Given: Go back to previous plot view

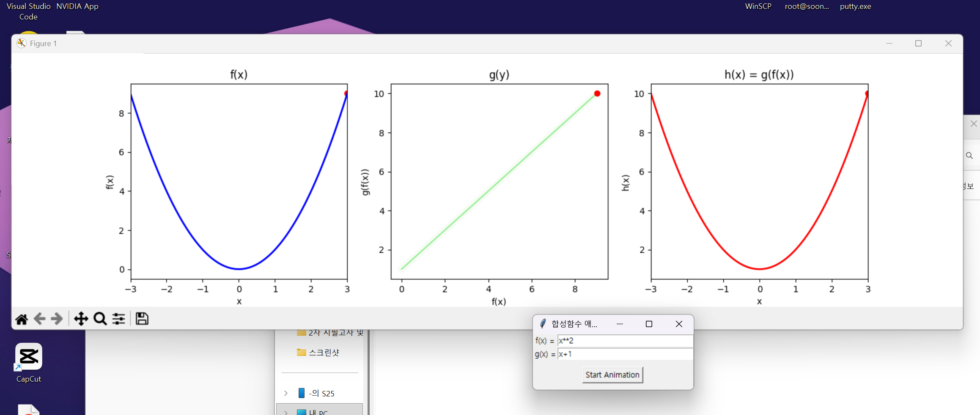Looking at the screenshot, I should pos(39,319).
